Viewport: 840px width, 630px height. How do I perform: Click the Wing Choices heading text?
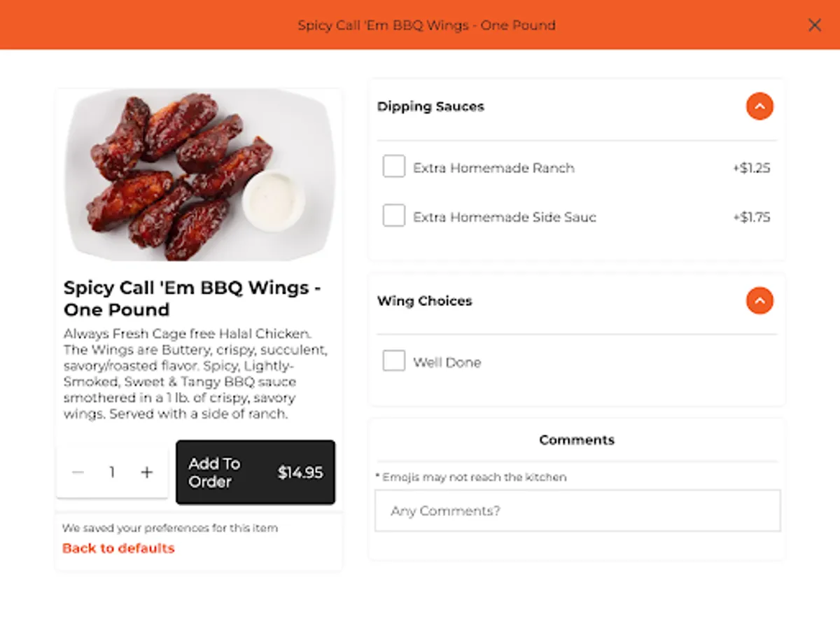pyautogui.click(x=424, y=301)
